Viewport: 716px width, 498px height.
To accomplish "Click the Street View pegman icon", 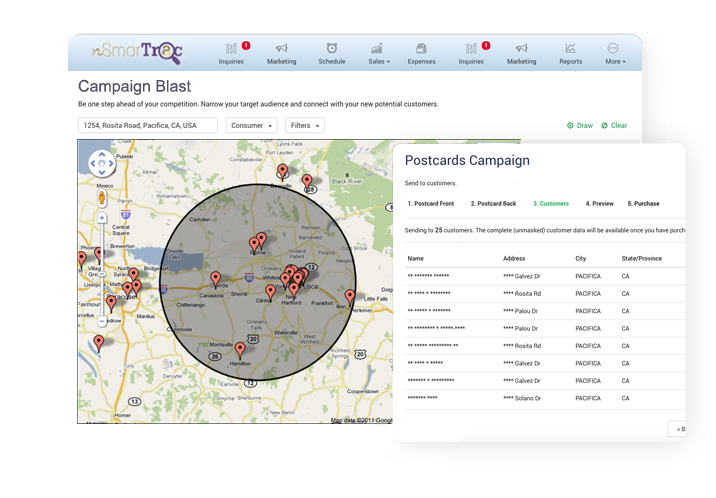I will 102,198.
